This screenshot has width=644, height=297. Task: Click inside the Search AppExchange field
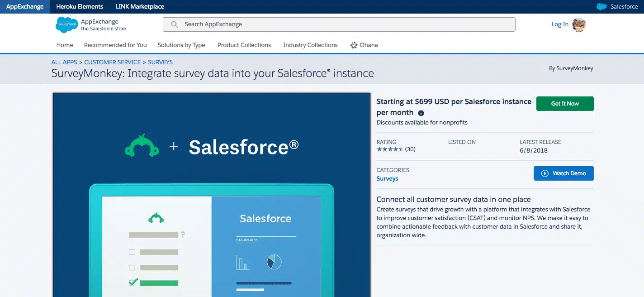[x=317, y=24]
